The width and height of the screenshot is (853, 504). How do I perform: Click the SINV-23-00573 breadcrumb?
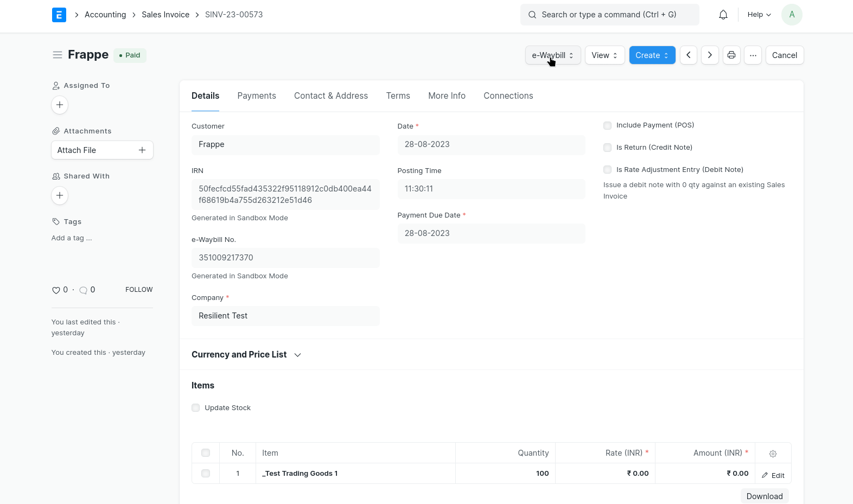click(x=234, y=15)
